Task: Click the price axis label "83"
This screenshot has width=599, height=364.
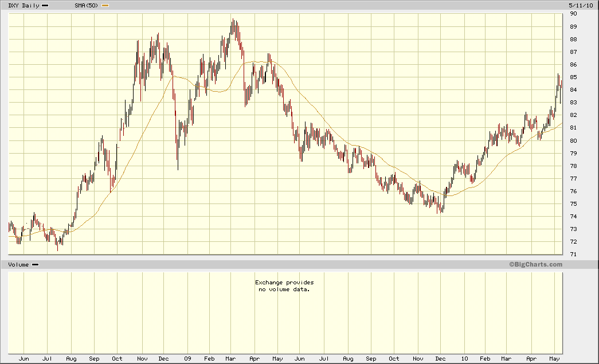Action: coord(573,103)
